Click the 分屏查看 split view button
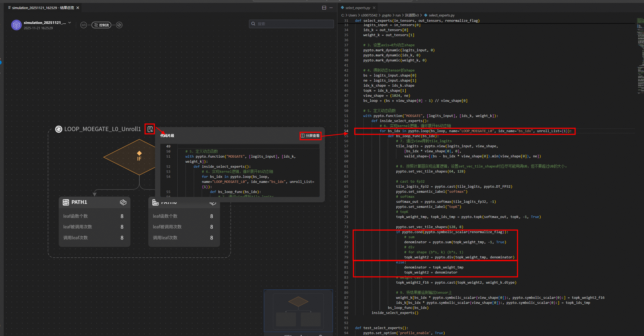 coord(310,136)
